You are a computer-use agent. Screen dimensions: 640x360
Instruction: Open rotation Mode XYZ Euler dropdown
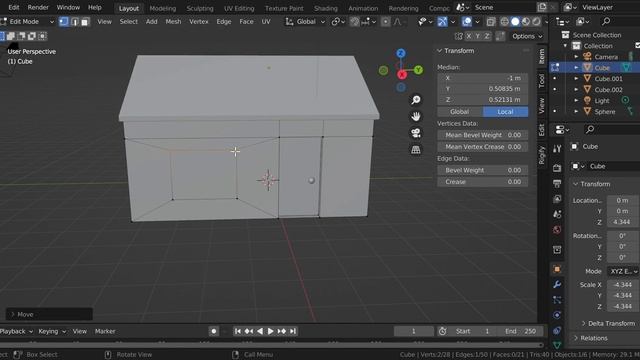pos(623,271)
